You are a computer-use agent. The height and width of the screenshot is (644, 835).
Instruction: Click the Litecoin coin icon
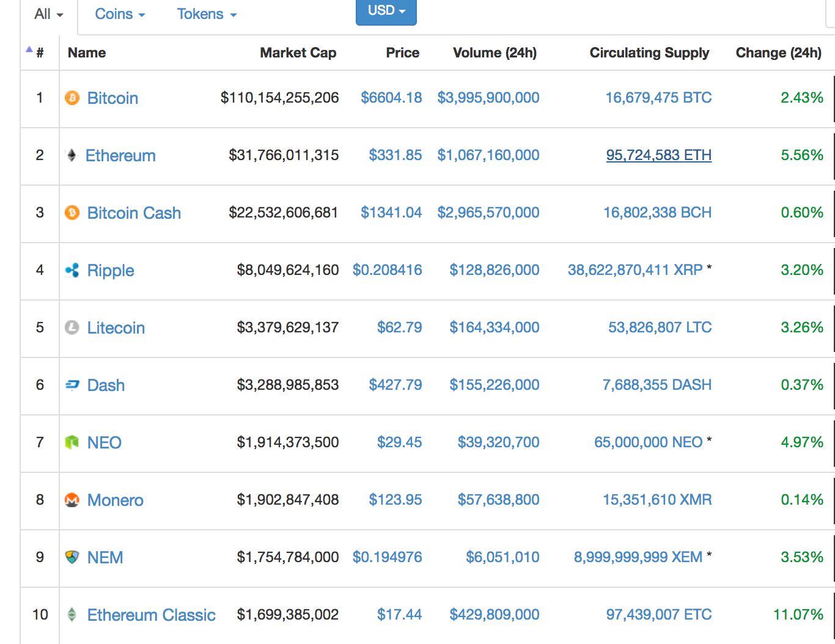[x=72, y=327]
